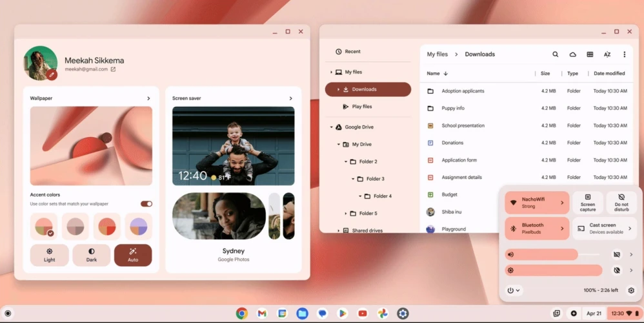
Task: Click the edit avatar pencil badge
Action: pos(52,75)
